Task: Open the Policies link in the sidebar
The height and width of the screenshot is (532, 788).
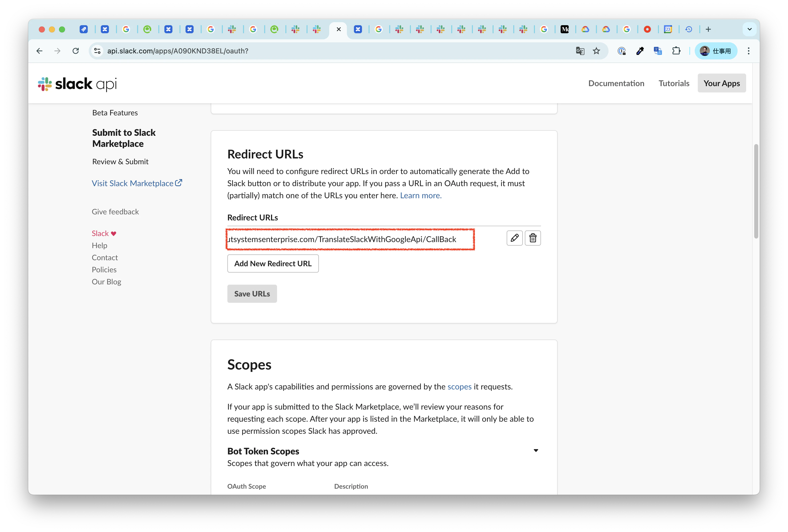Action: (104, 269)
